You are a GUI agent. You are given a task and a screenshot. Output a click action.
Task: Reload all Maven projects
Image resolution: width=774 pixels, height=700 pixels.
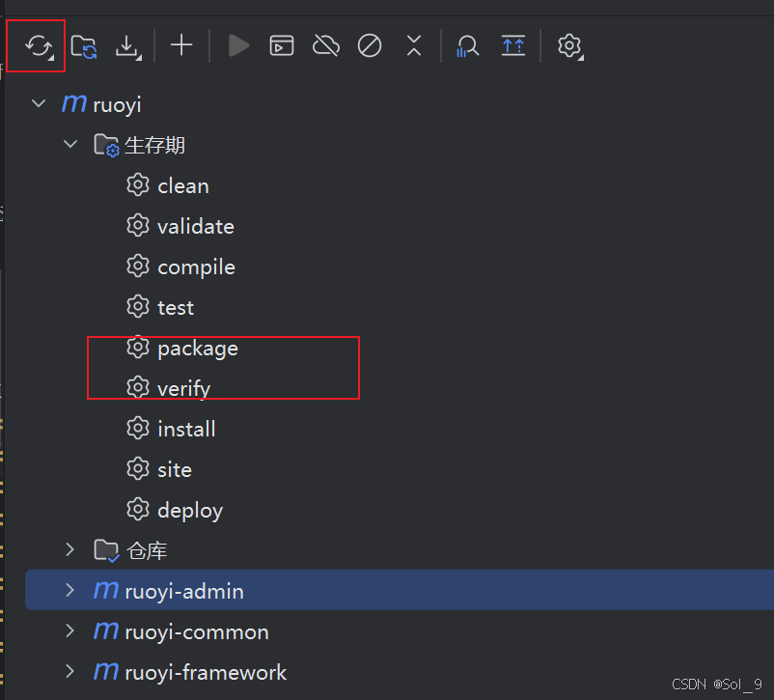click(x=36, y=45)
